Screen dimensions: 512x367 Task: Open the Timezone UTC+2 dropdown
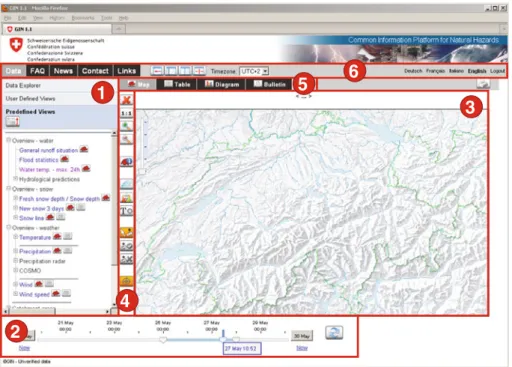point(254,71)
